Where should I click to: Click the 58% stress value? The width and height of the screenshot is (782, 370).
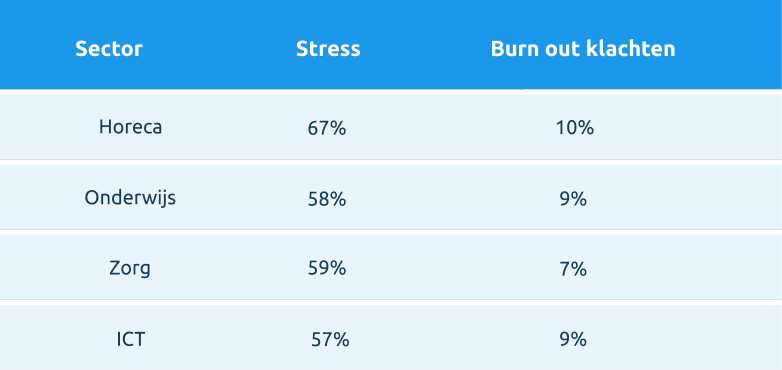point(327,199)
